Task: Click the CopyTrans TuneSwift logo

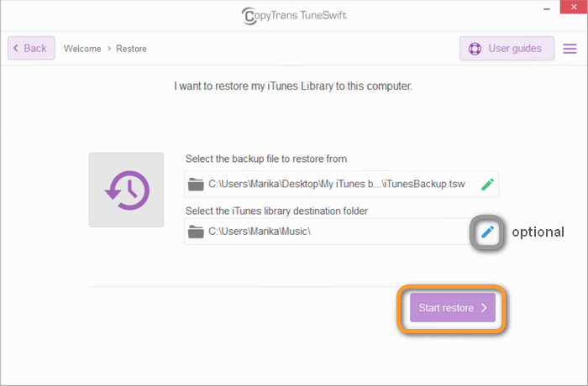Action: click(293, 15)
